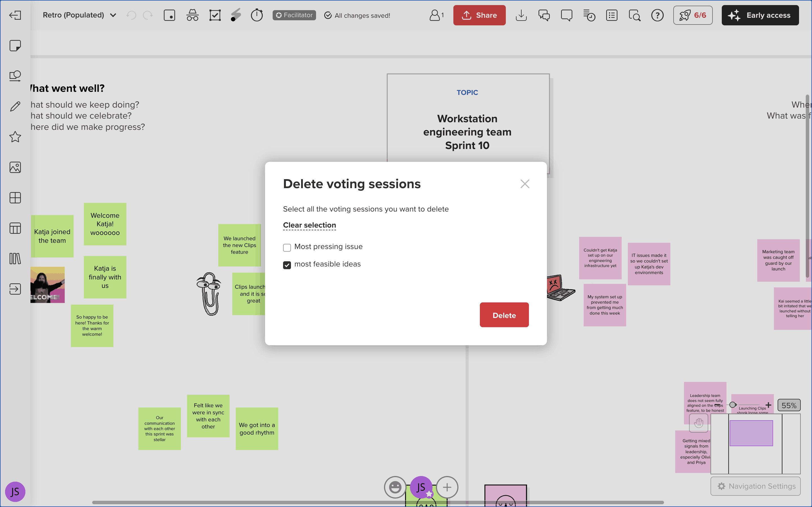This screenshot has width=812, height=507.
Task: Activate private mode with the incognito icon
Action: click(x=192, y=15)
